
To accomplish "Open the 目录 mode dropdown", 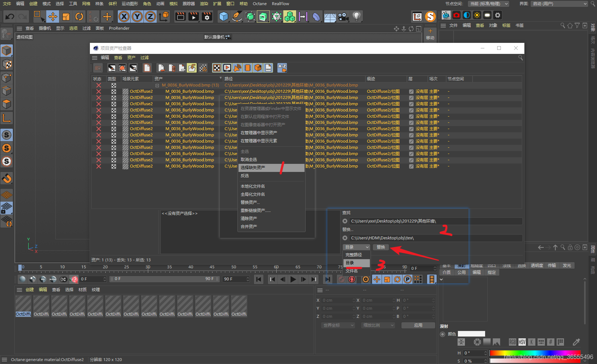I will point(356,247).
